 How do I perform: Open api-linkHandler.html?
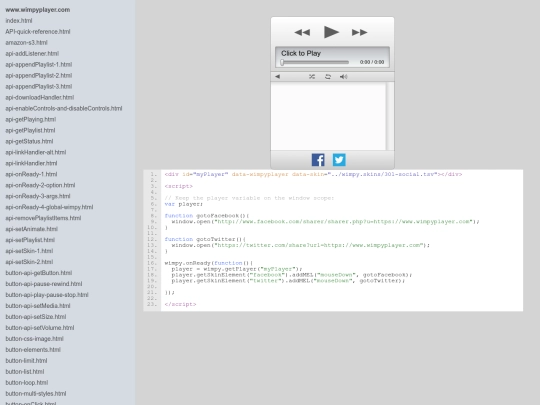pyautogui.click(x=31, y=163)
